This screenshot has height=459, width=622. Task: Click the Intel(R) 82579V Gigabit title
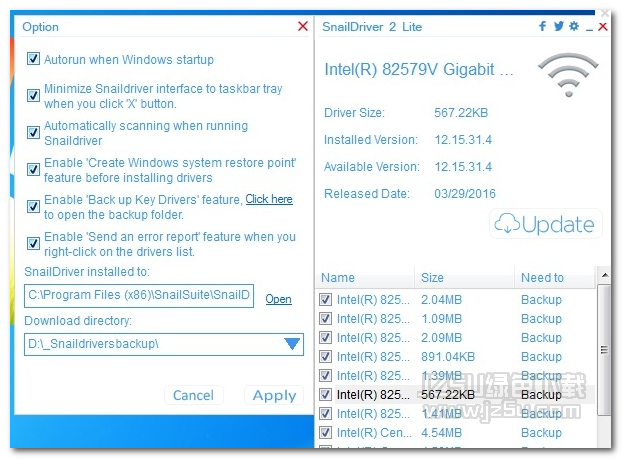pos(419,69)
